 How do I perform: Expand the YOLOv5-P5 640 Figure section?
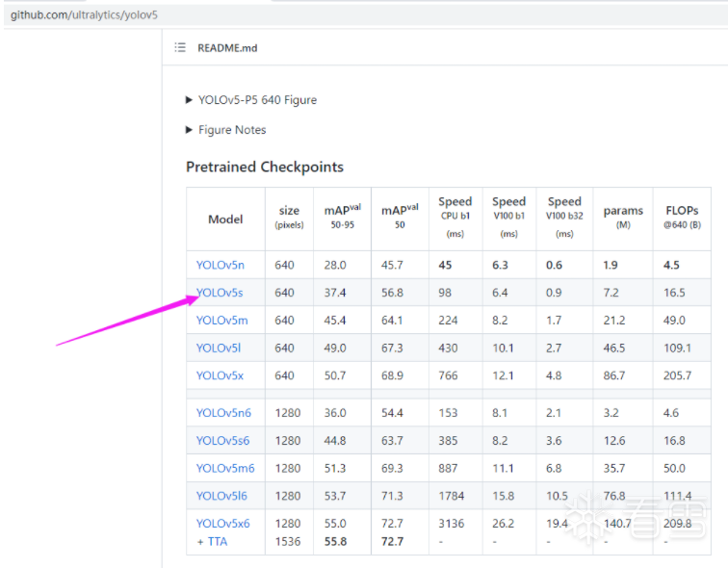[250, 100]
